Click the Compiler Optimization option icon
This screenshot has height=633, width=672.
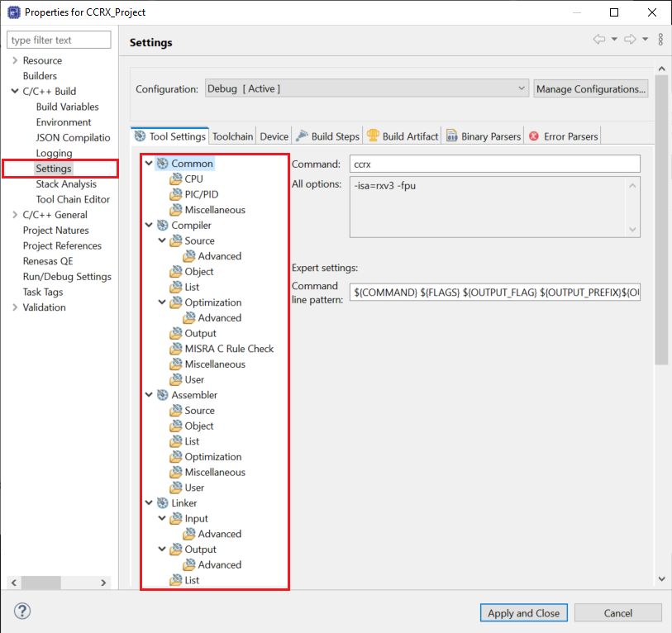coord(176,302)
